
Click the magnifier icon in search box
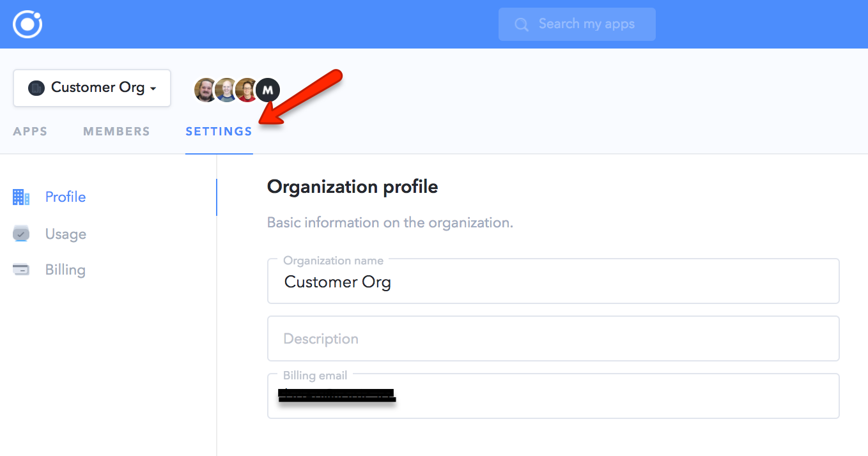(522, 24)
